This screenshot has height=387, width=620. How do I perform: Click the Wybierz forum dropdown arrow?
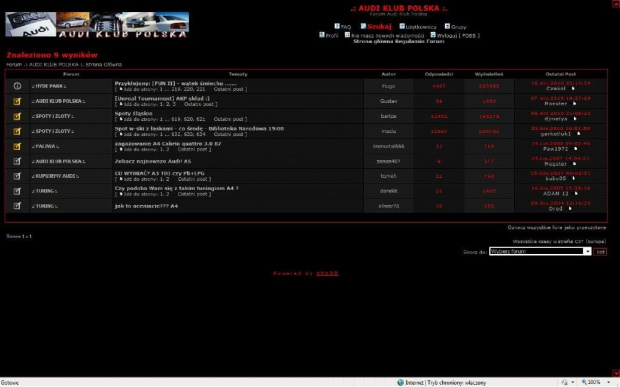(x=588, y=251)
